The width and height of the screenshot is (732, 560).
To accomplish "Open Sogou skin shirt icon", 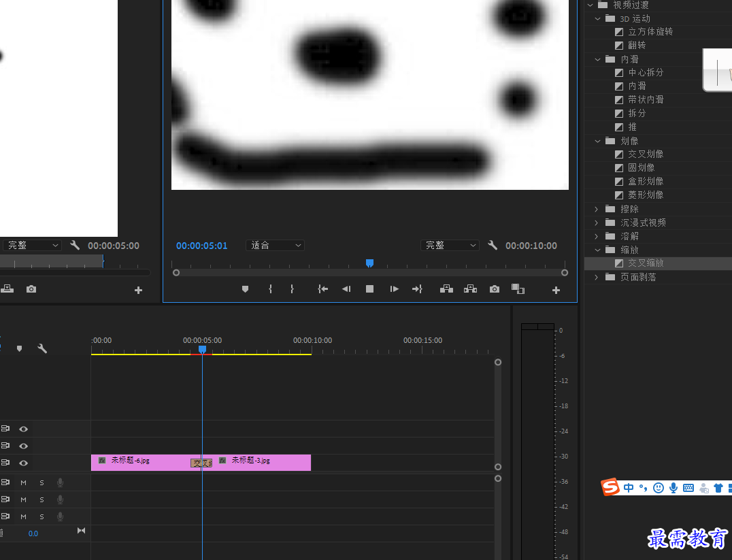I will point(718,488).
